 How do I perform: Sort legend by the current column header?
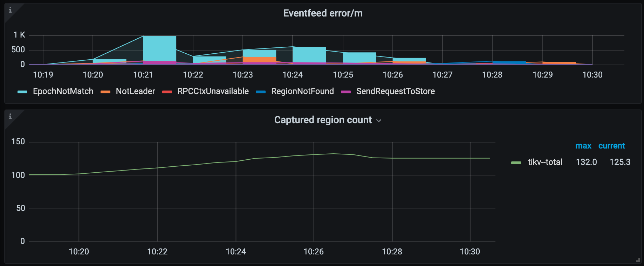pos(611,146)
